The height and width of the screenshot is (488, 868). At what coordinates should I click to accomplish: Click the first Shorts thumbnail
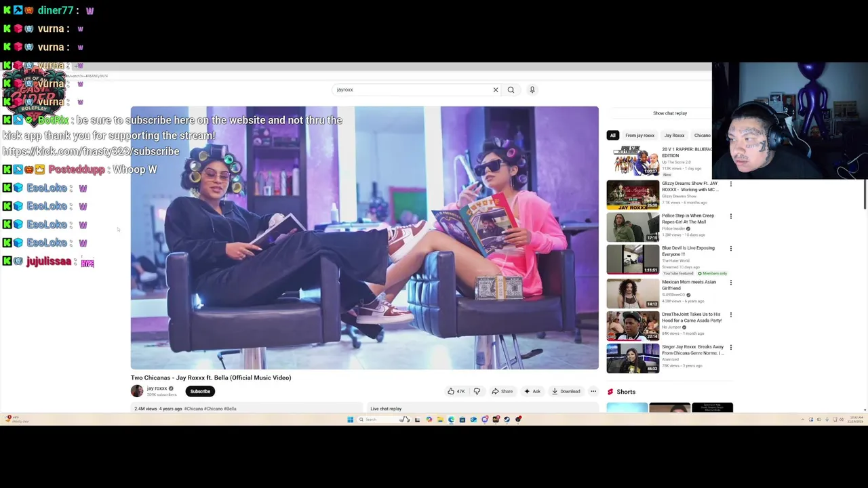tap(627, 407)
